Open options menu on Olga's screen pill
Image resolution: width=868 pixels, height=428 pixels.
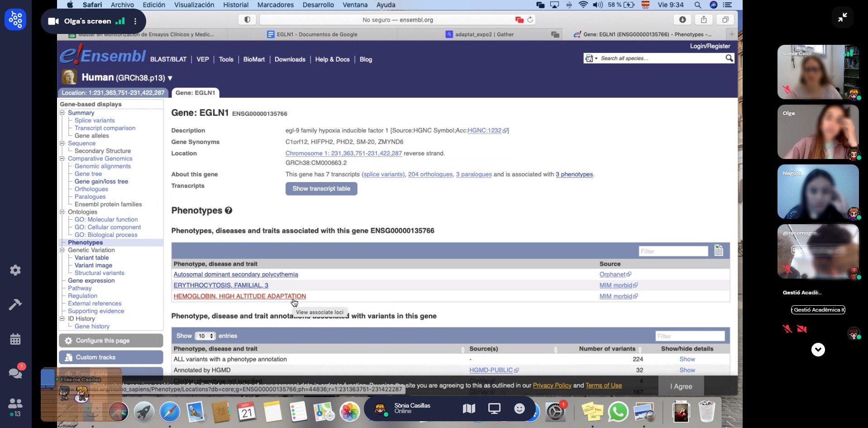(135, 21)
